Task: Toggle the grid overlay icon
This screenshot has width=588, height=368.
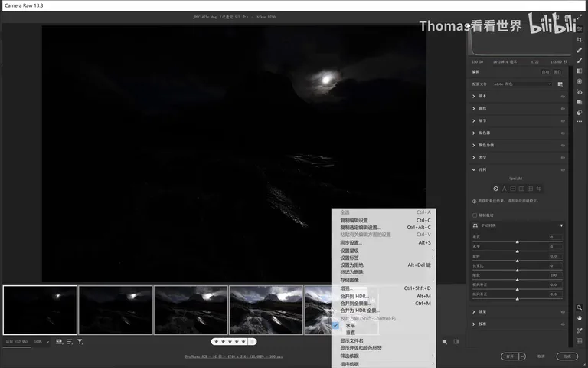Action: pos(580,341)
